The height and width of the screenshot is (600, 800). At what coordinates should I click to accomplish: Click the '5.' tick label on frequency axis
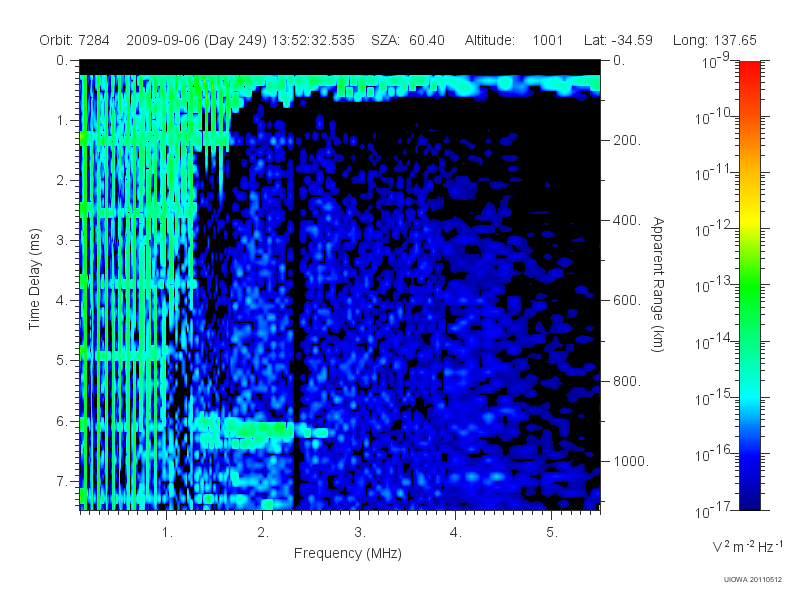(x=552, y=532)
